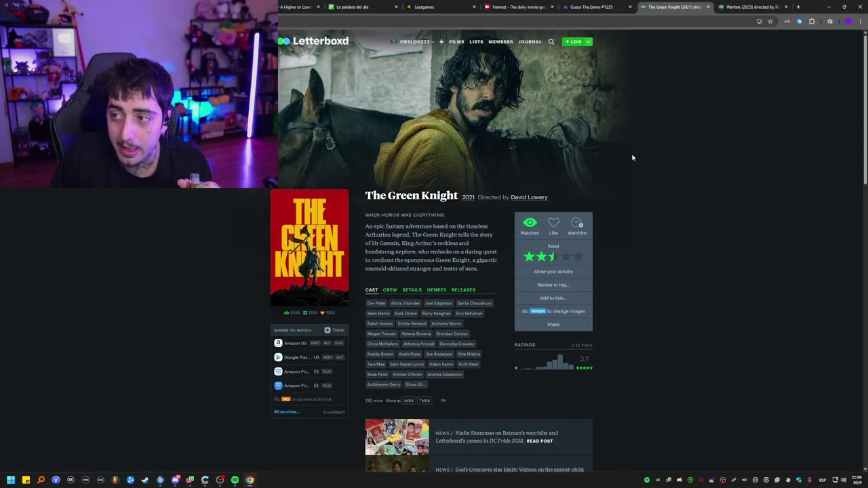Image resolution: width=868 pixels, height=488 pixels.
Task: Open the ORSLOKZZZ account dropdown
Action: point(412,41)
